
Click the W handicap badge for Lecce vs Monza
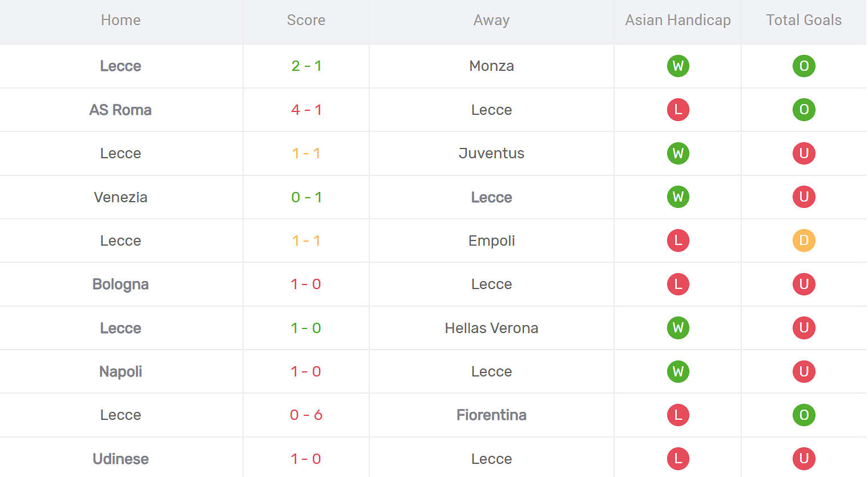678,66
